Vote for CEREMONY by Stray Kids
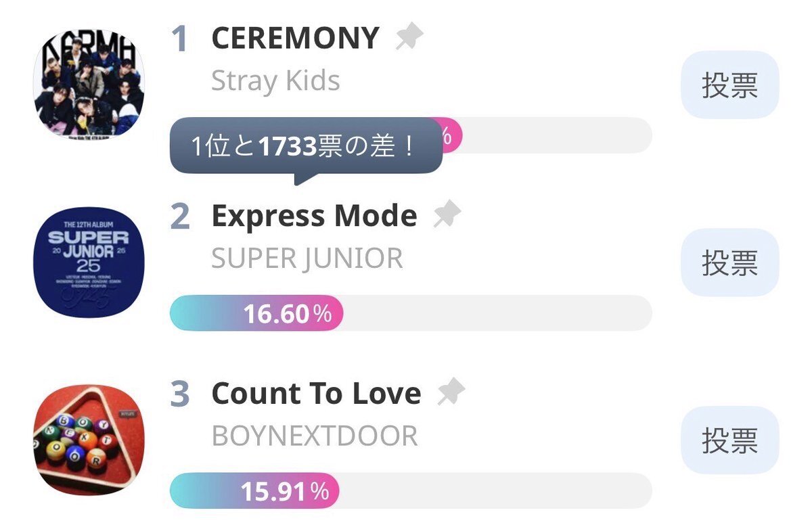Screen dimensions: 812x527 729,85
